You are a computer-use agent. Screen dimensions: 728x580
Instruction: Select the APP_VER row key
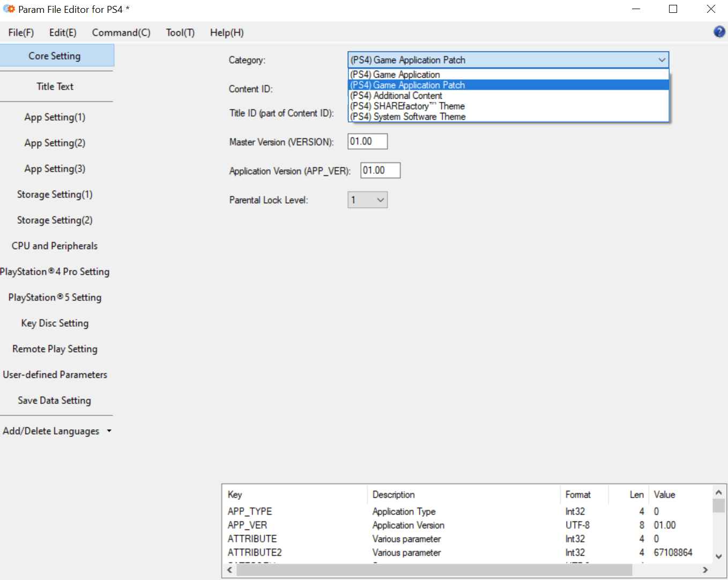tap(247, 525)
